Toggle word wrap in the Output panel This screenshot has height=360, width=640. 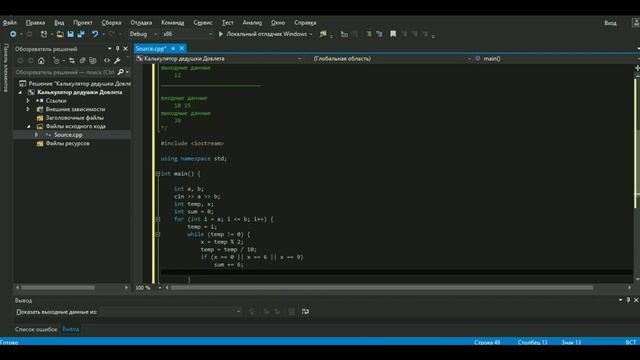click(305, 312)
